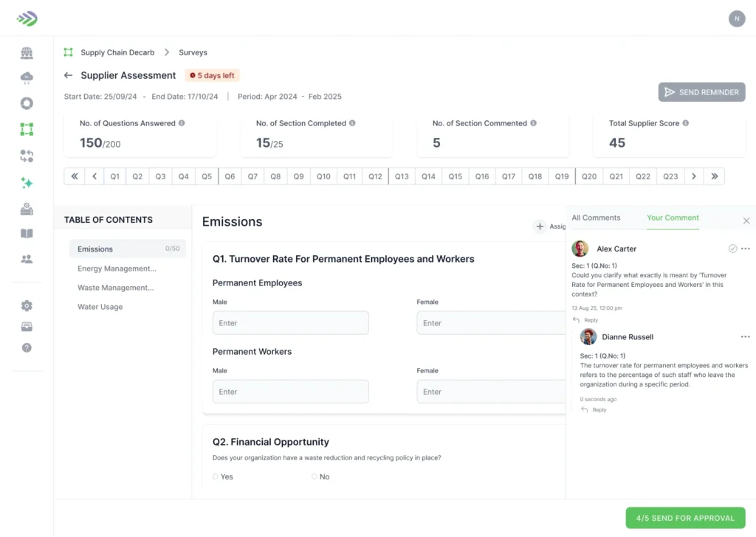Open the cloud emissions sidebar icon
The image size is (756, 537).
point(27,78)
